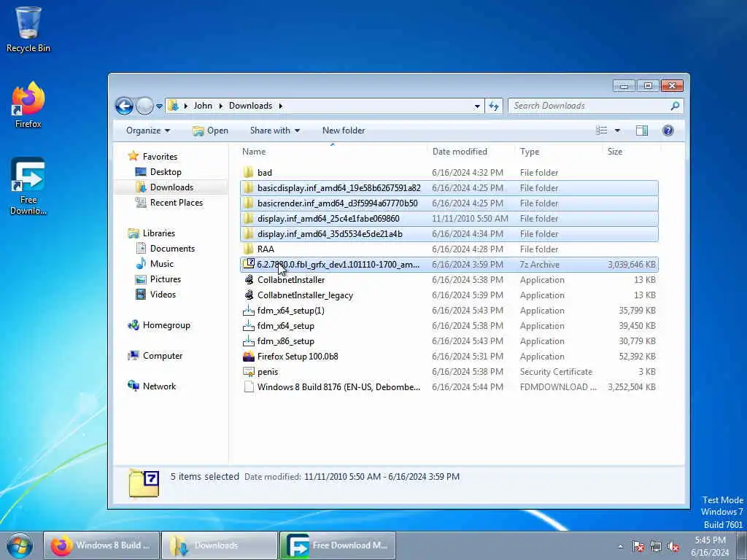Launch the Firefox desktop shortcut
This screenshot has height=560, width=747.
tap(28, 105)
